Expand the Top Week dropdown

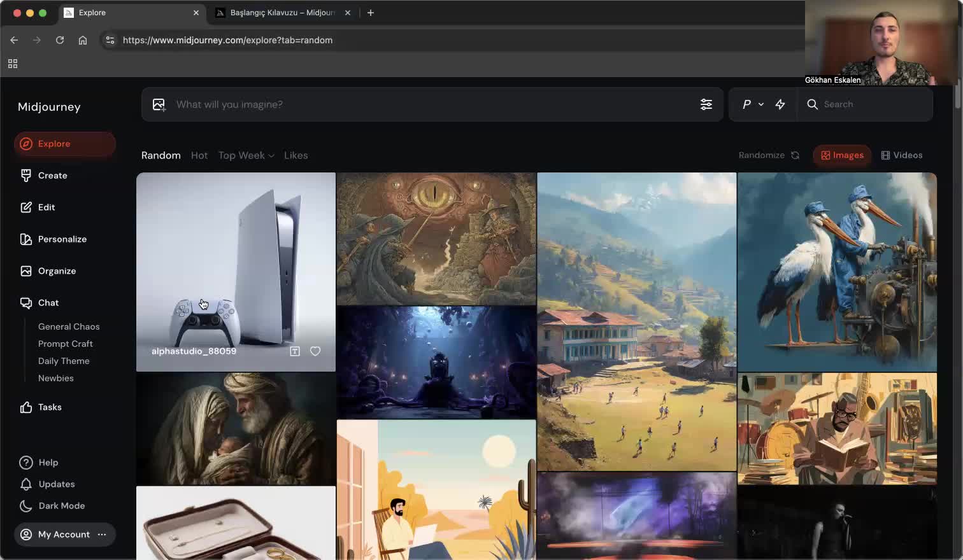[x=246, y=155]
